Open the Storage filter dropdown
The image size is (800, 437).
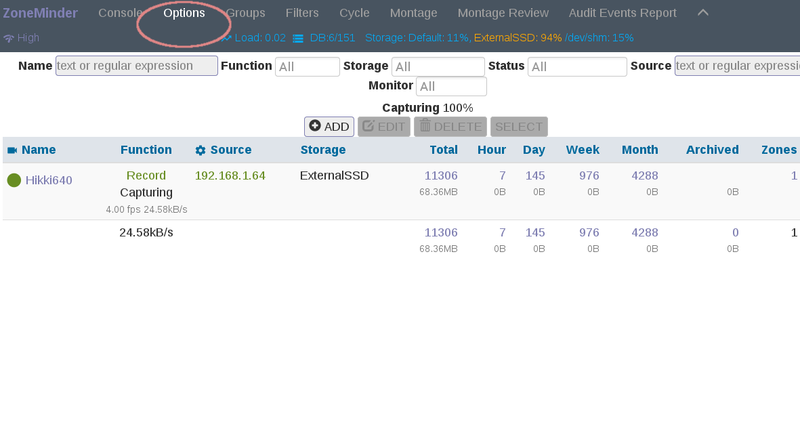pyautogui.click(x=438, y=66)
